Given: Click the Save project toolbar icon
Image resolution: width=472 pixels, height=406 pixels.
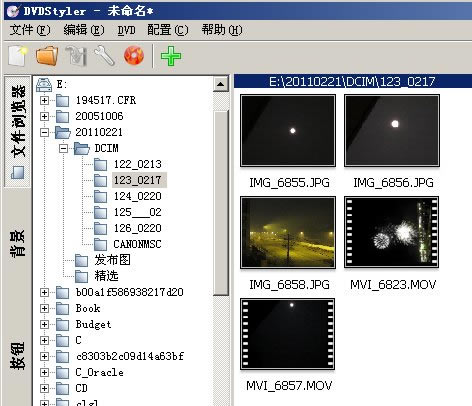Looking at the screenshot, I should tap(76, 56).
